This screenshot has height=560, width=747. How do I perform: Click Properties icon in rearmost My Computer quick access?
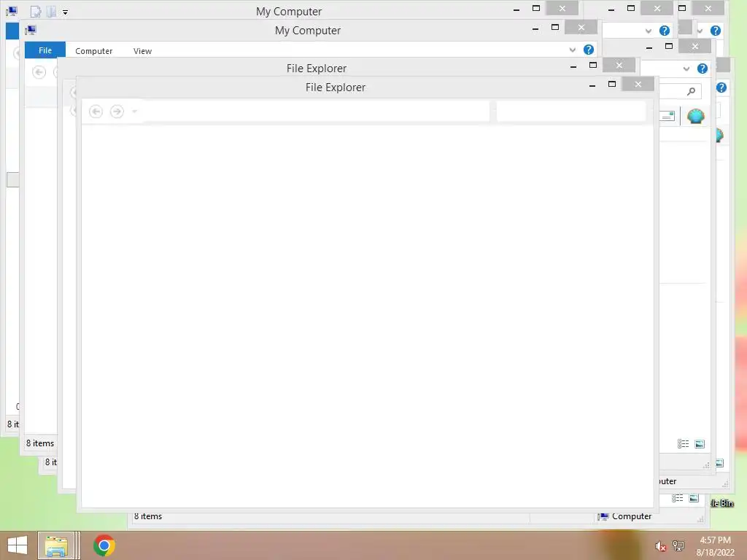[36, 12]
